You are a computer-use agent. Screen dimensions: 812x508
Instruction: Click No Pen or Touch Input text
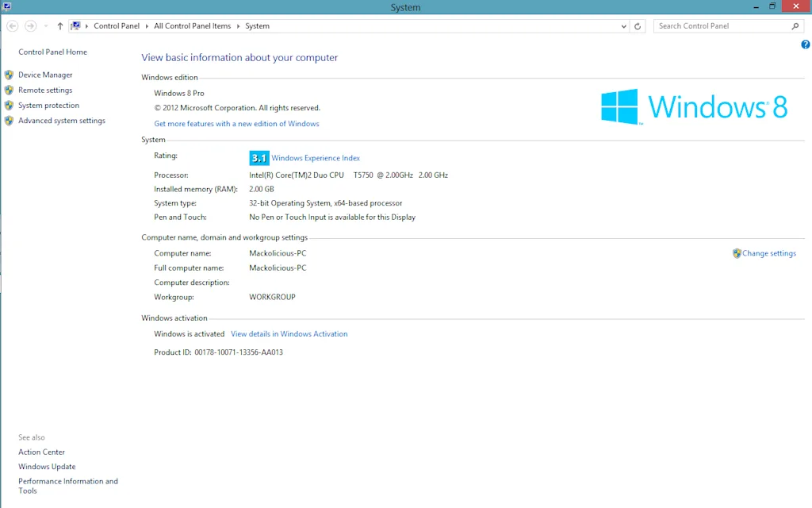332,217
